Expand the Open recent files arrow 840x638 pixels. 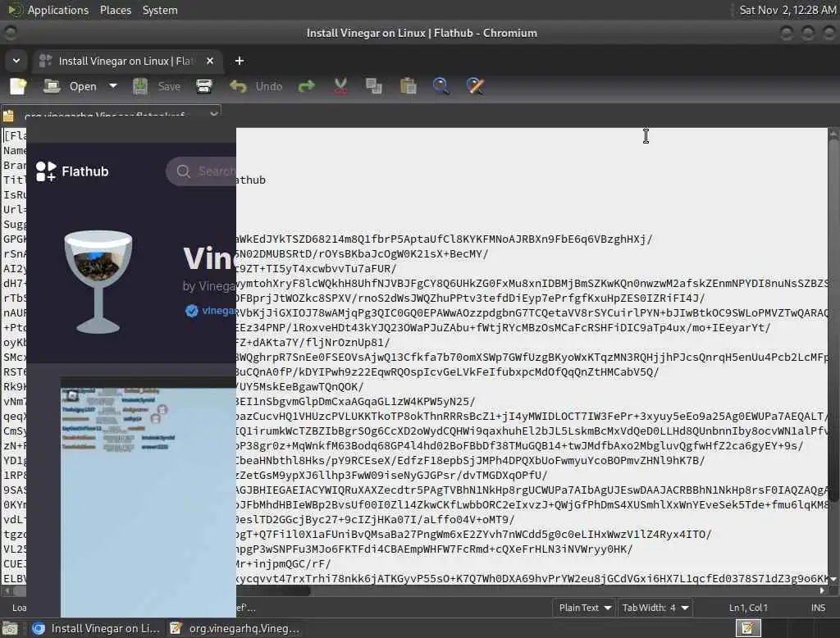[113, 86]
